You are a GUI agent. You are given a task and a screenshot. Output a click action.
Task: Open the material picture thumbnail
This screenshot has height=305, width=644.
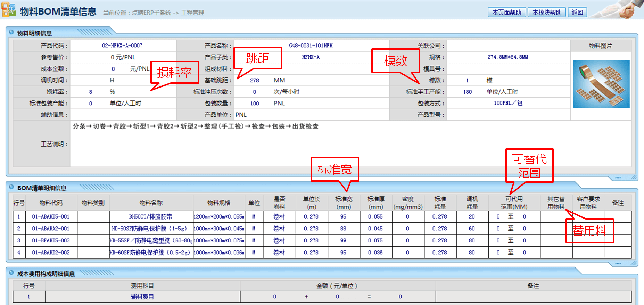pos(601,84)
